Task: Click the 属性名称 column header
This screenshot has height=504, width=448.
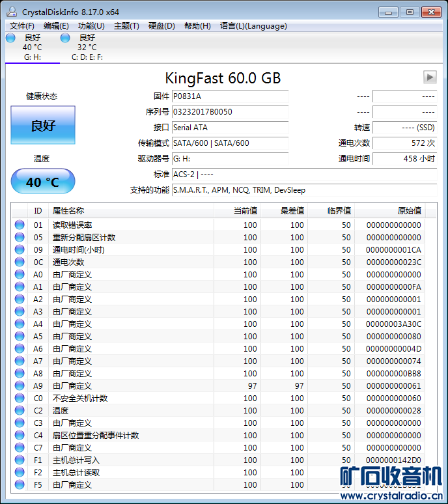Action: point(130,210)
